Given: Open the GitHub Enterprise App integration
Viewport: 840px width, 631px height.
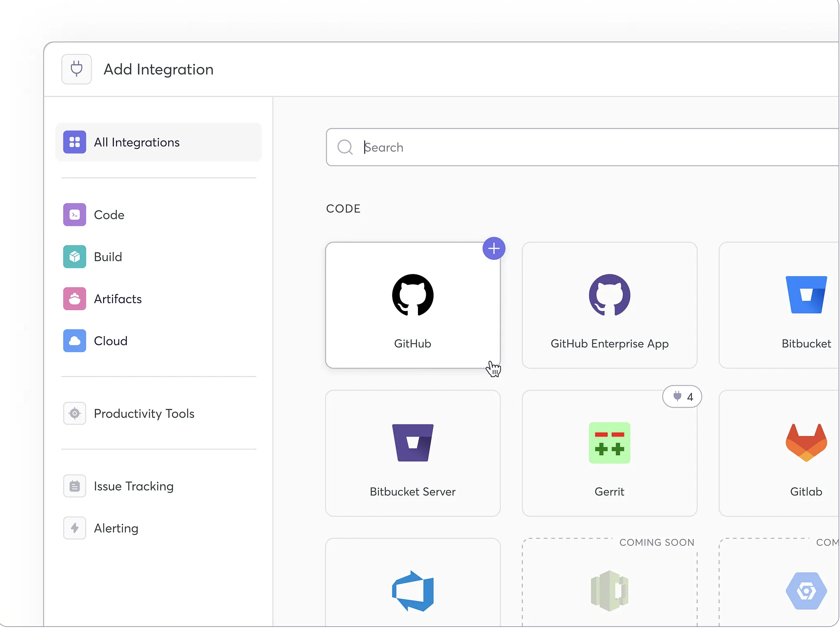Looking at the screenshot, I should coord(609,305).
